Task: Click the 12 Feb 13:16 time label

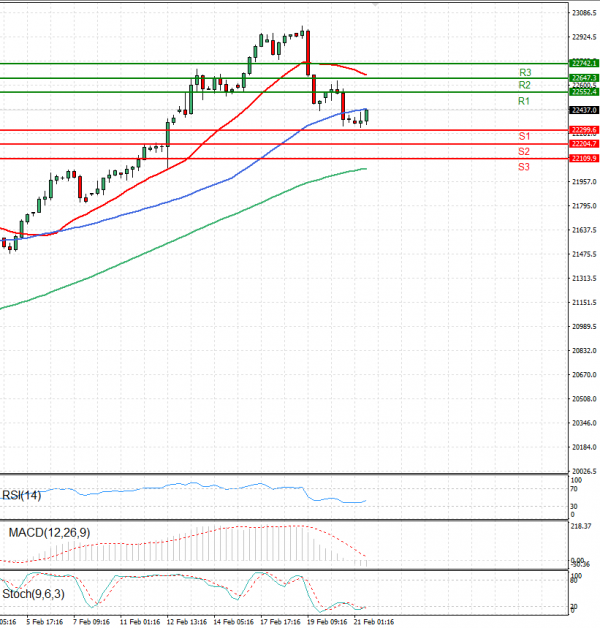Action: point(187,622)
